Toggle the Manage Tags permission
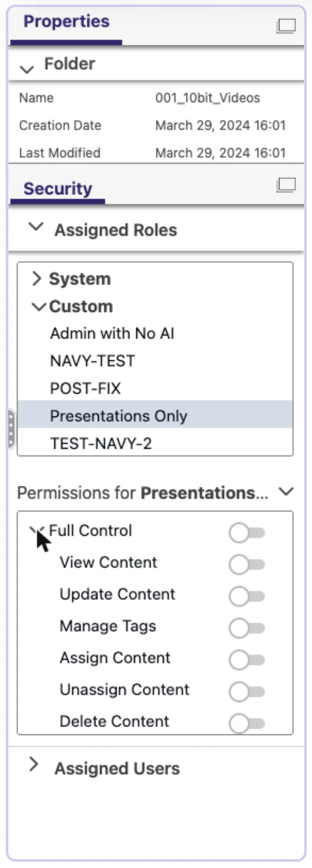The width and height of the screenshot is (312, 868). [247, 628]
